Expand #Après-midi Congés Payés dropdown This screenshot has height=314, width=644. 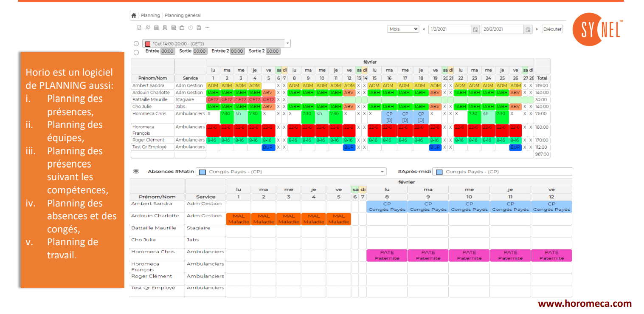click(502, 172)
